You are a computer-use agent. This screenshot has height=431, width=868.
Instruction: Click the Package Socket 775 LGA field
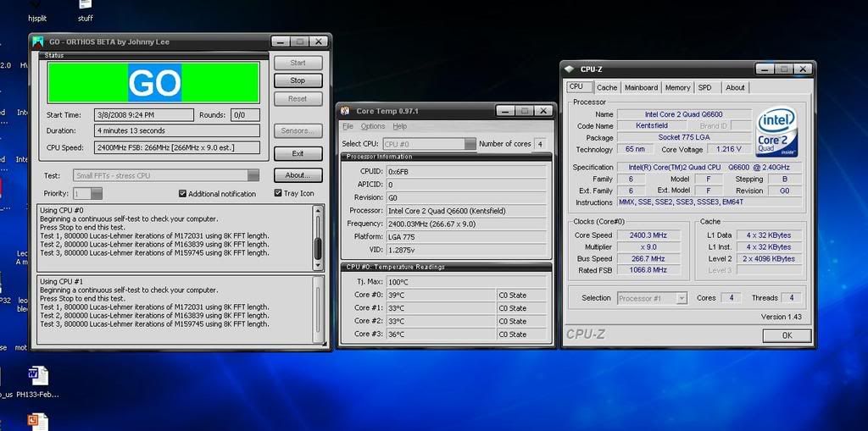[684, 138]
